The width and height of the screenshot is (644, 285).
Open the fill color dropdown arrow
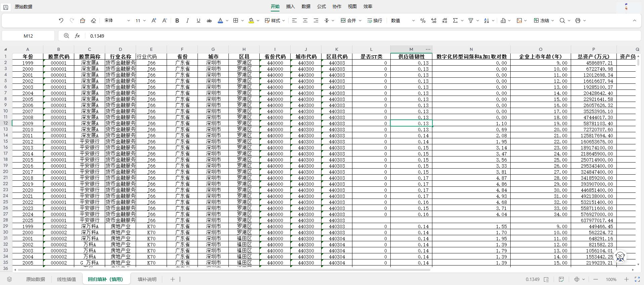pyautogui.click(x=258, y=21)
